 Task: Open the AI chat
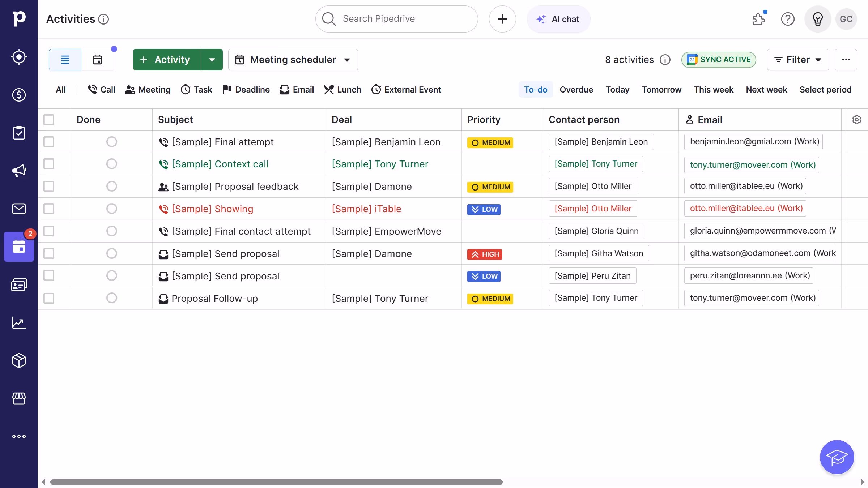pyautogui.click(x=558, y=19)
